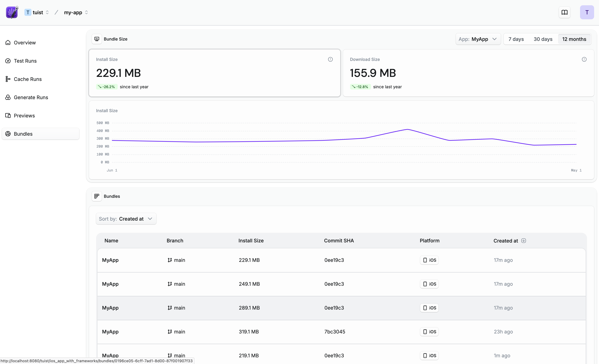Open the Sort by Created at dropdown

point(126,219)
